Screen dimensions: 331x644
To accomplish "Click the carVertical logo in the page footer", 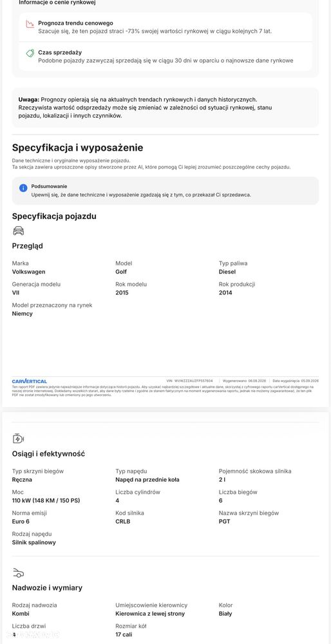I will [x=30, y=381].
